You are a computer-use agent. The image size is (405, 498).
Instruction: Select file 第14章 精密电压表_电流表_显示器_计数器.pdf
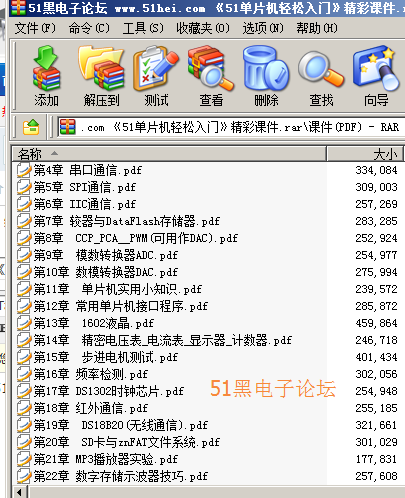[154, 340]
